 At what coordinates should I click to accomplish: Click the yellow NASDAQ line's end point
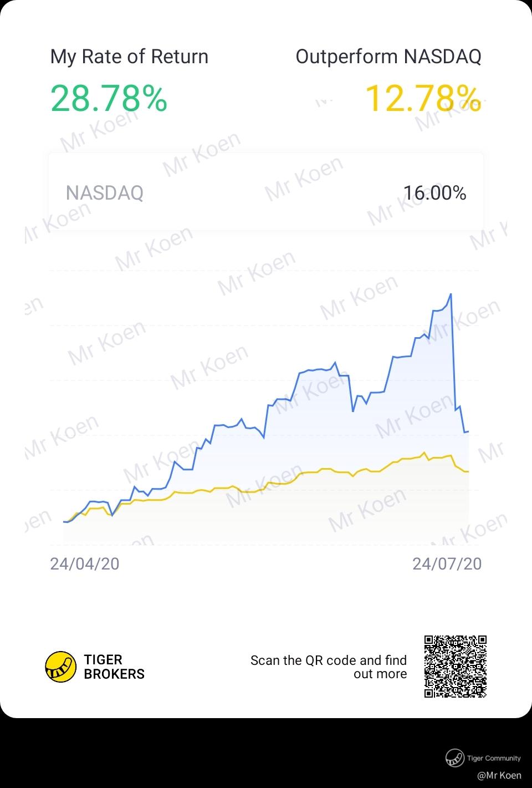point(468,471)
